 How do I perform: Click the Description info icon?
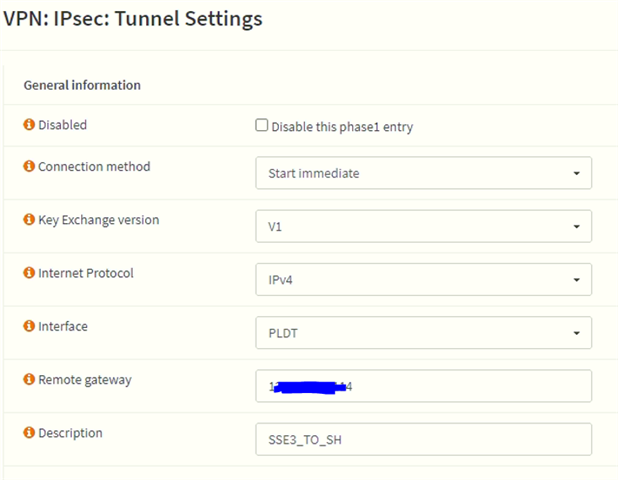click(29, 432)
